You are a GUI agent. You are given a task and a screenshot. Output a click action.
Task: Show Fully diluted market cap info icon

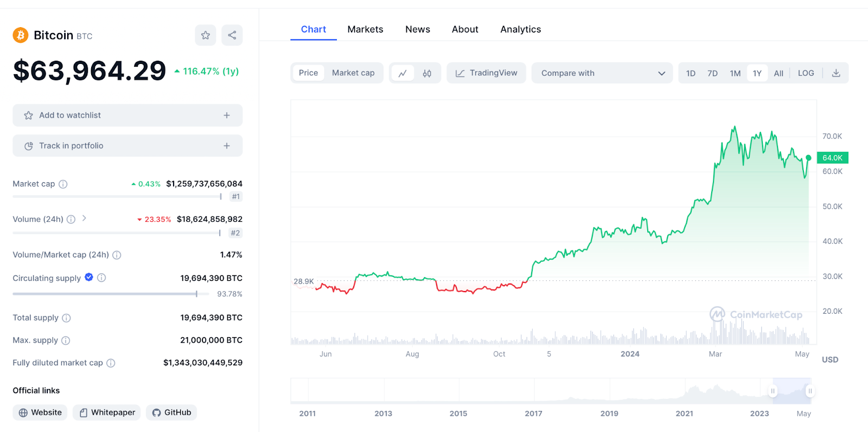point(111,363)
